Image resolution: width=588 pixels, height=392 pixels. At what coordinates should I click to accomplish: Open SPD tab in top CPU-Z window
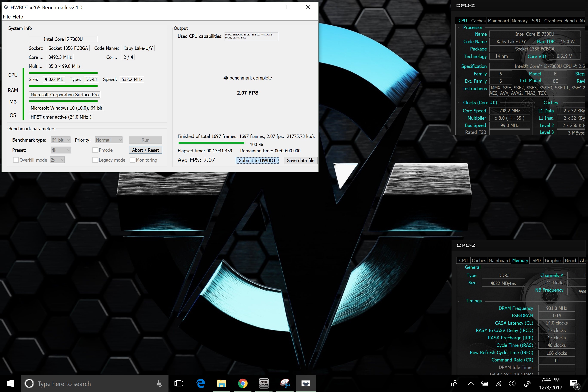click(536, 21)
